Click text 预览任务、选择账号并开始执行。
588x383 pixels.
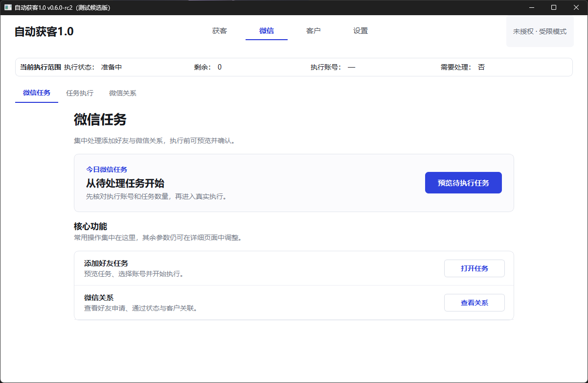136,274
